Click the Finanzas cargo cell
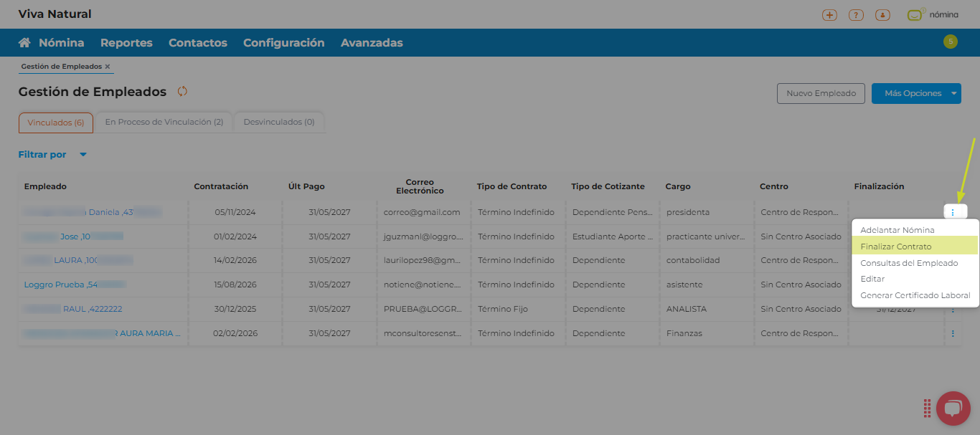 (x=707, y=333)
